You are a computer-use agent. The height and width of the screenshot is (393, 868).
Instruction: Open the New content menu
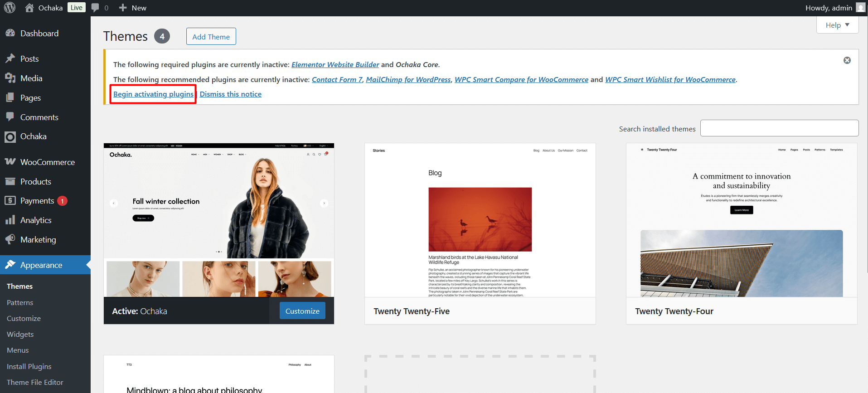133,8
